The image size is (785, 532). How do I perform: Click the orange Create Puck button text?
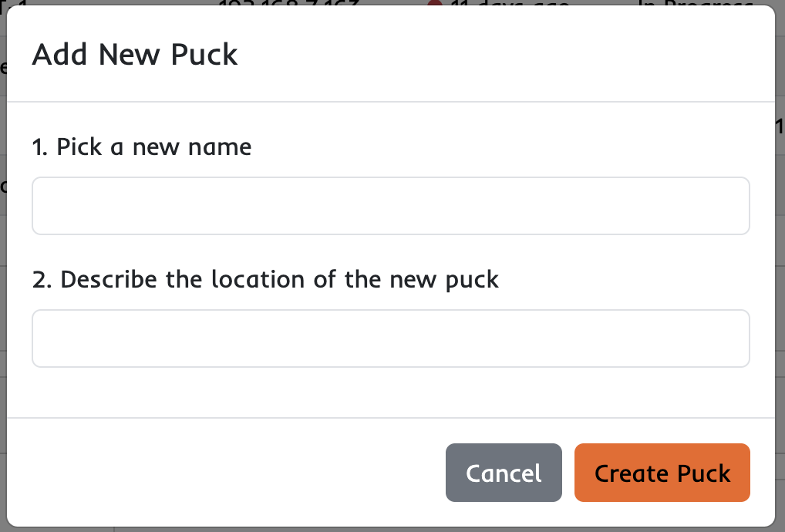(662, 473)
